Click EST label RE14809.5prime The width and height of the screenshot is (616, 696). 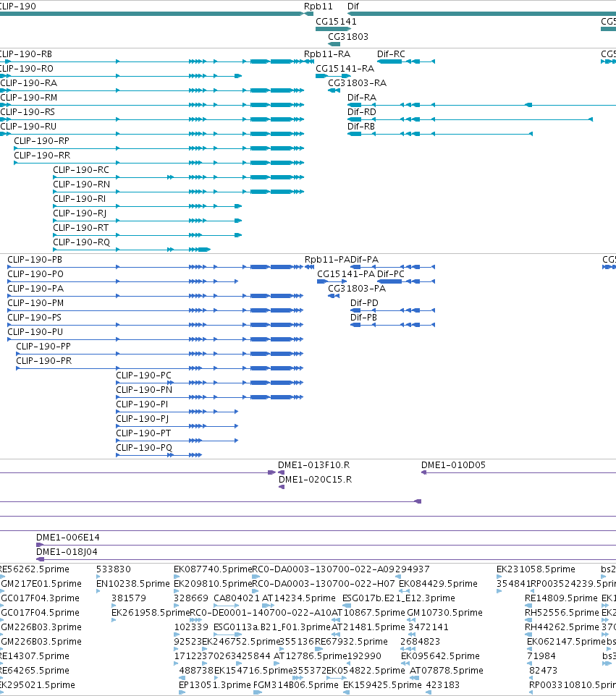point(562,598)
